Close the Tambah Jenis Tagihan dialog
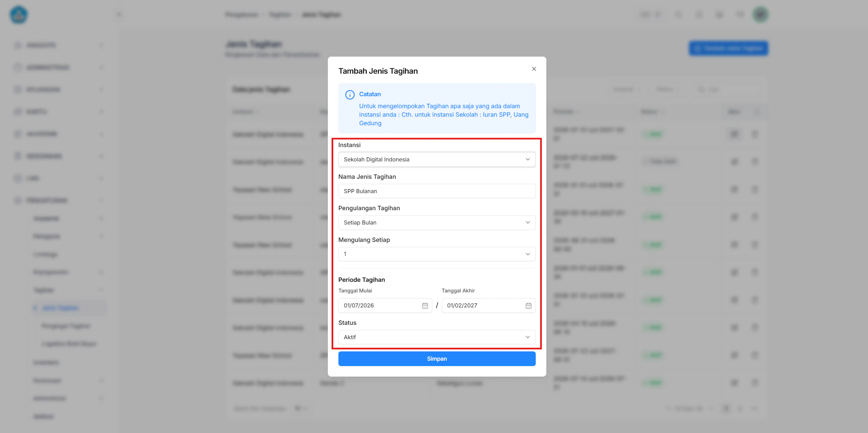This screenshot has height=433, width=868. (534, 69)
